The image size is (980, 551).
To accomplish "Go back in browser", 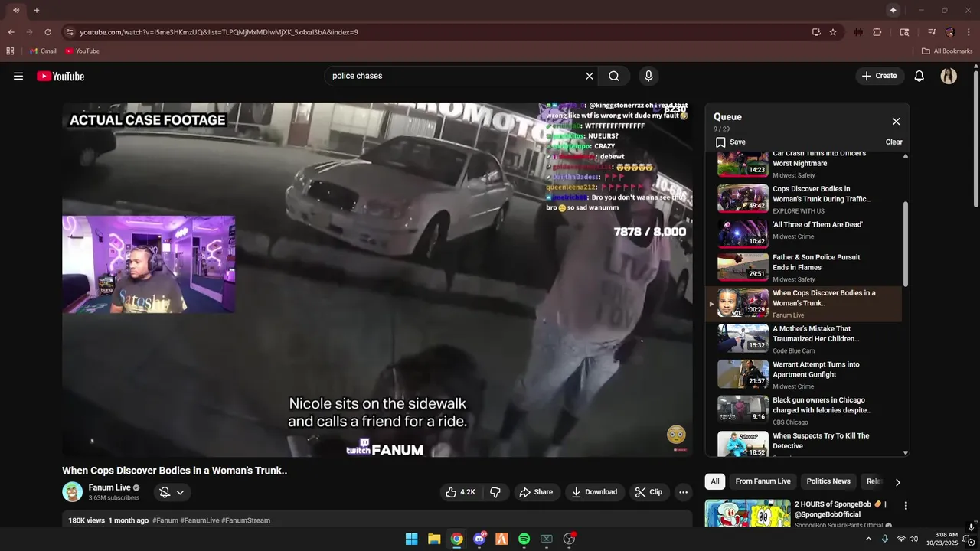I will tap(11, 32).
